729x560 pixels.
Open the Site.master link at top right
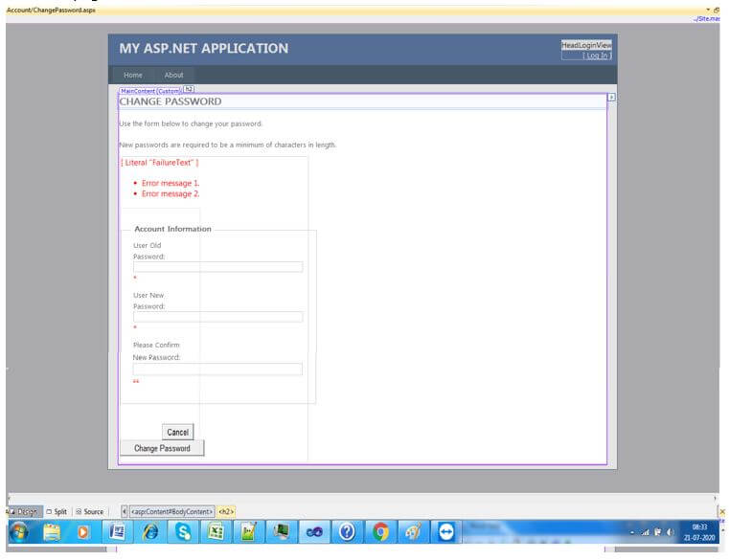707,18
